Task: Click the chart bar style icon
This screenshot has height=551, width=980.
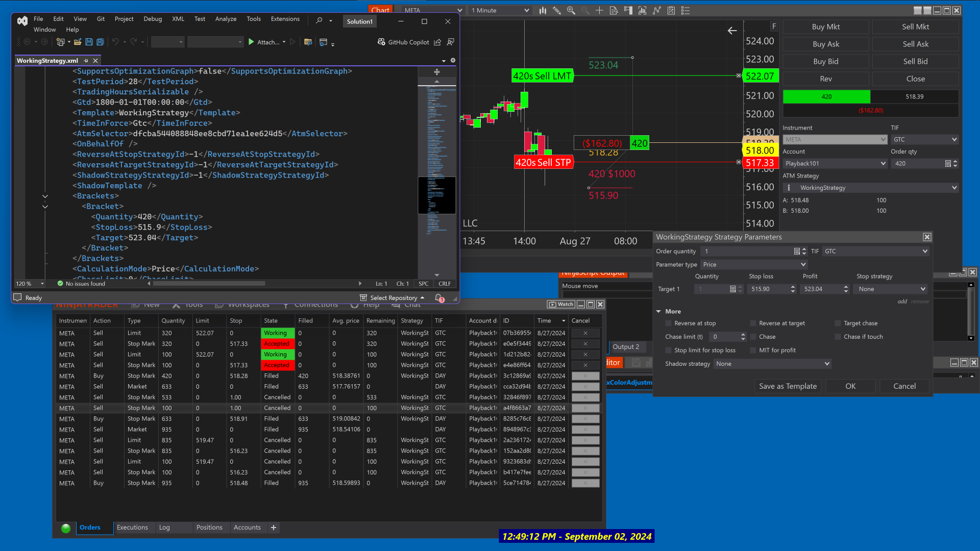Action: click(542, 10)
